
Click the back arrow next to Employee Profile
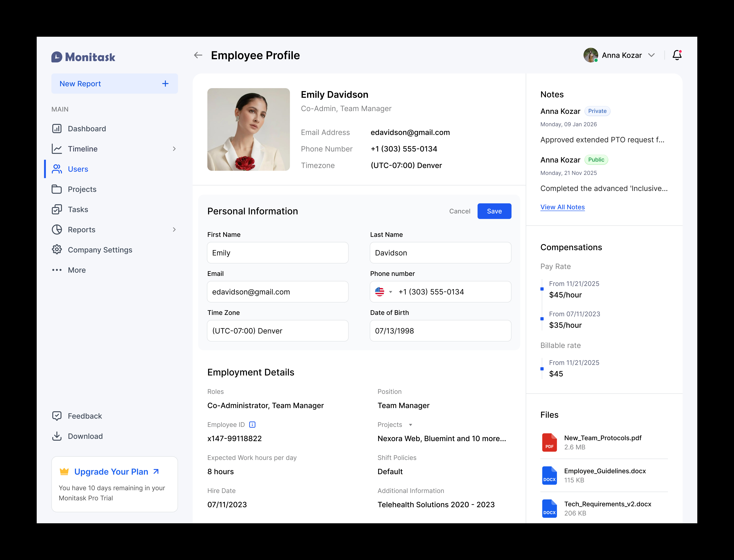coord(198,55)
